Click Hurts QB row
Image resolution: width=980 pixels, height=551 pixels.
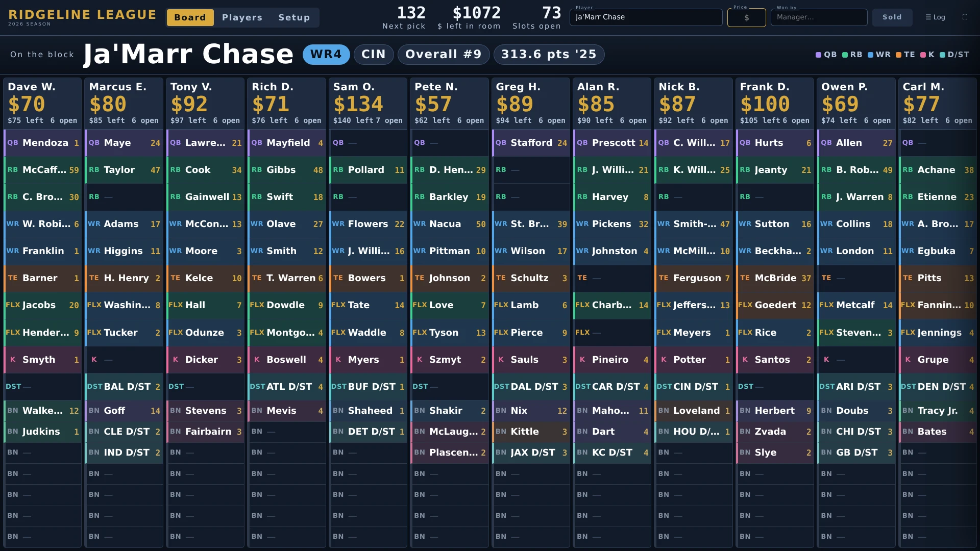point(775,143)
